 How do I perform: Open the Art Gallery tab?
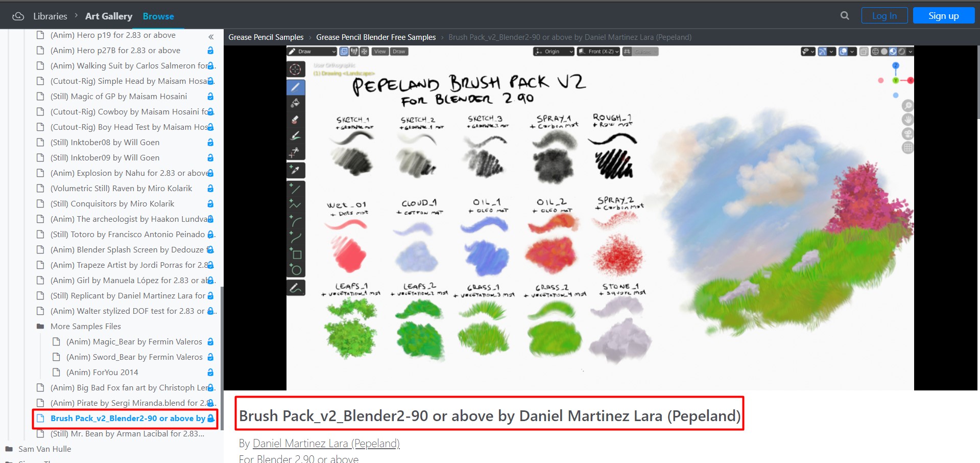coord(109,16)
